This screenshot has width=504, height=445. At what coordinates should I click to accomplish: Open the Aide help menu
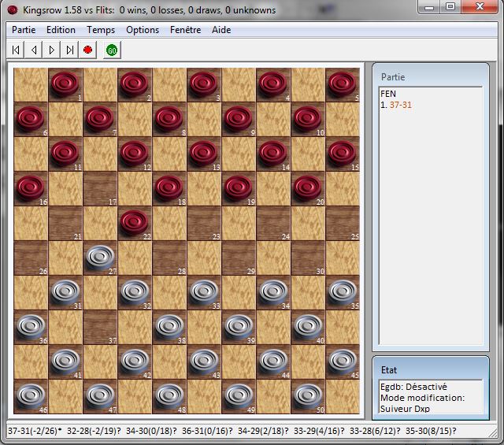221,30
